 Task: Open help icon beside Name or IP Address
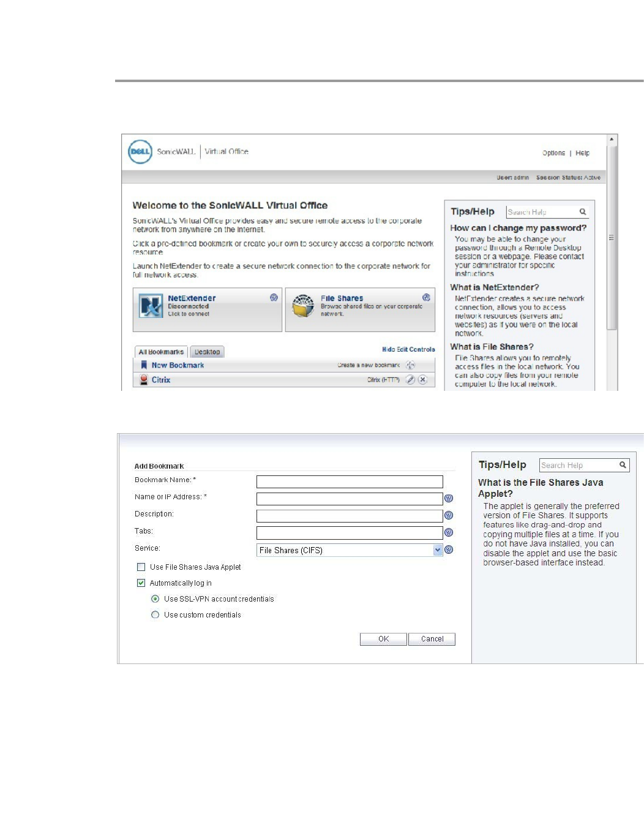pos(449,499)
